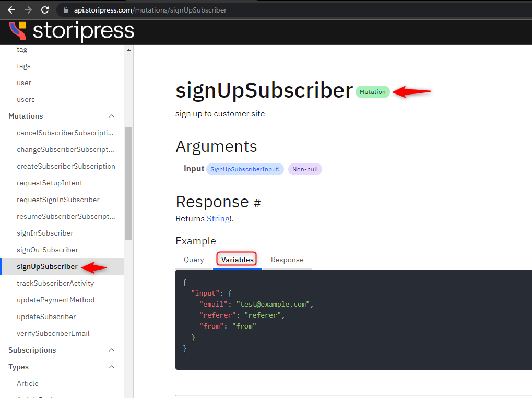View site security lock info
The image size is (532, 398).
[x=66, y=10]
